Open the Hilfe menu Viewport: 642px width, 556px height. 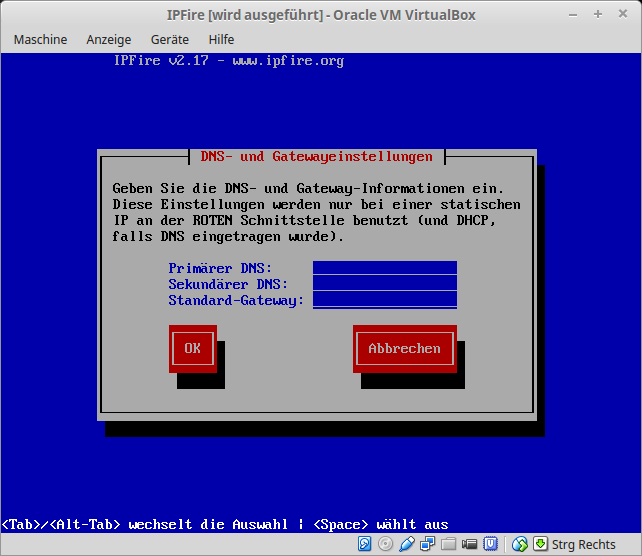[221, 39]
